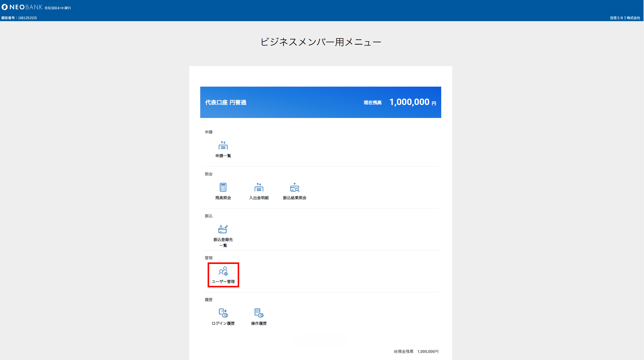Click the 顧客番号 1061251525 customer number
The height and width of the screenshot is (360, 644).
[19, 18]
